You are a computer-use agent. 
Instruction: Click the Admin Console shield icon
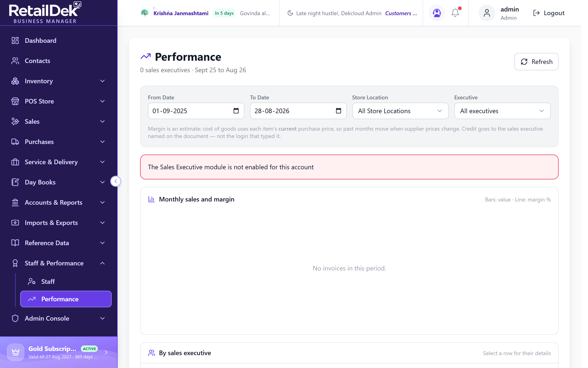(15, 318)
